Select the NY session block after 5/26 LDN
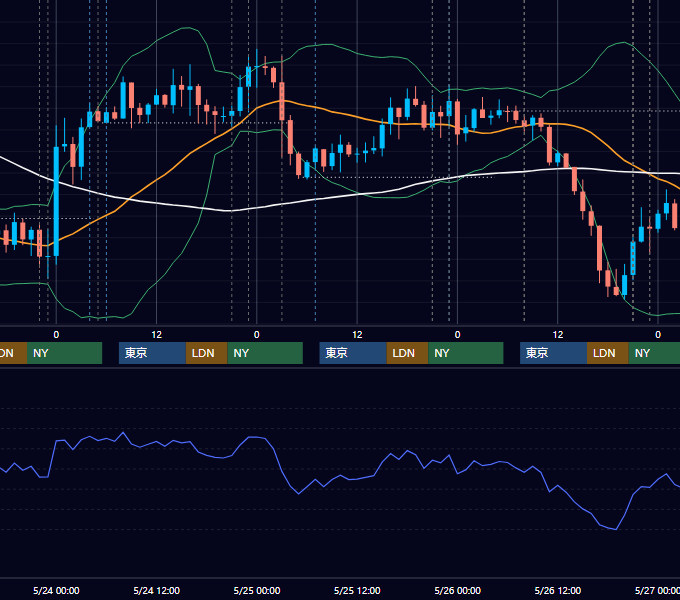The width and height of the screenshot is (680, 600). click(654, 353)
